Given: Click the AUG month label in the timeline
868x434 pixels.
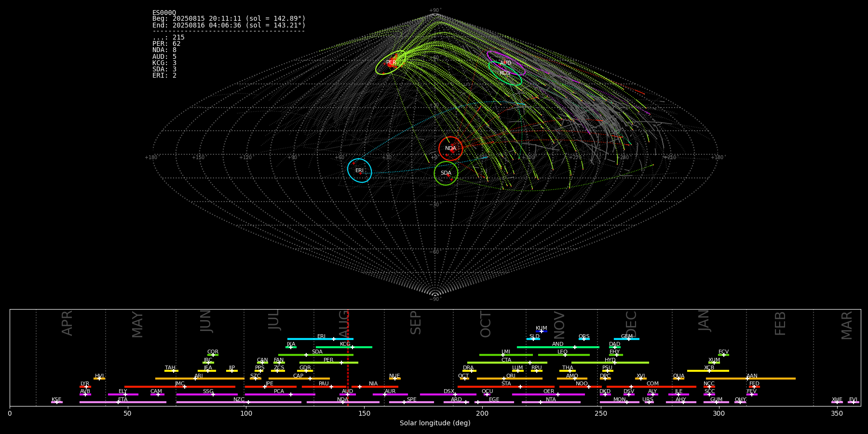Looking at the screenshot, I should pyautogui.click(x=344, y=324).
